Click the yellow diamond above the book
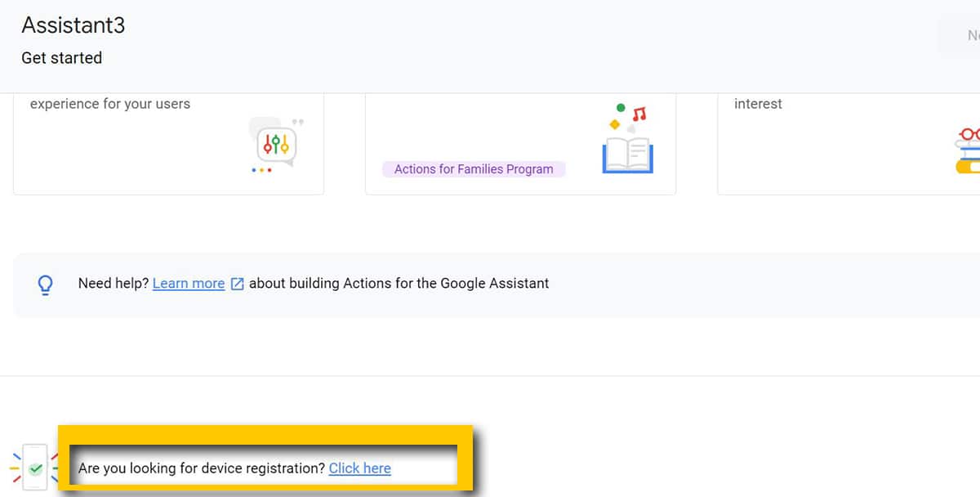This screenshot has width=980, height=497. click(615, 123)
